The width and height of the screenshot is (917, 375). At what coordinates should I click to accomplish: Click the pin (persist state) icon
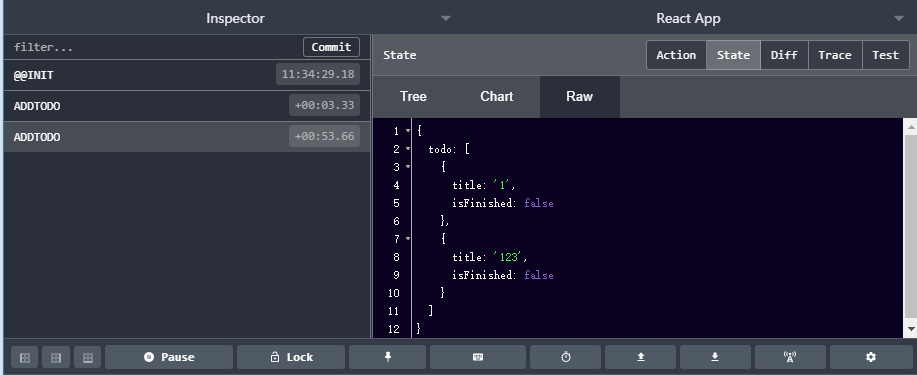387,357
